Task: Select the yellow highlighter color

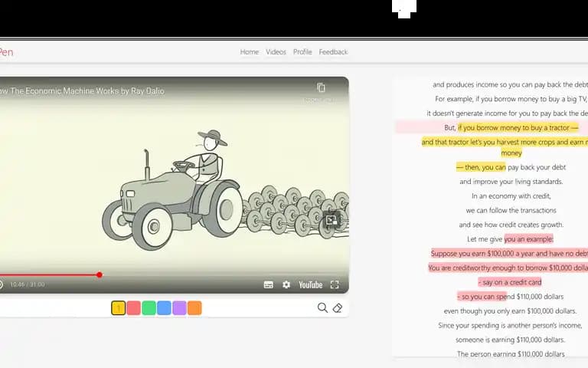Action: (119, 308)
